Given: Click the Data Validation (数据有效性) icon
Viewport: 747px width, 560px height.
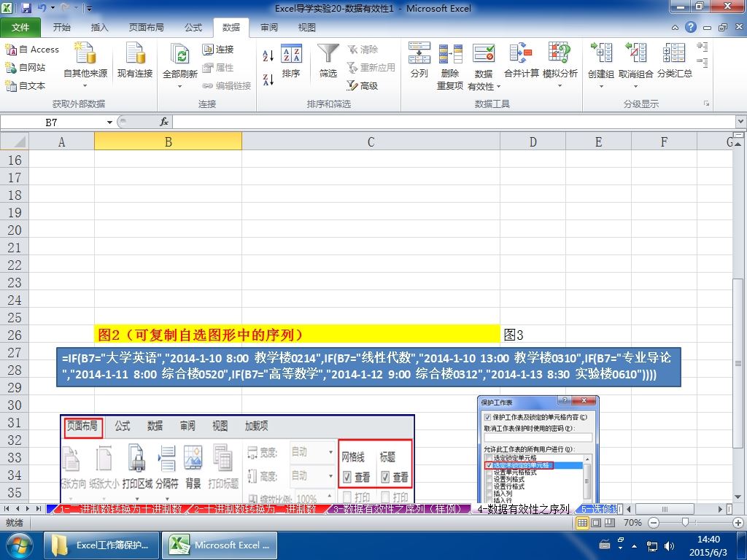Looking at the screenshot, I should 484,53.
